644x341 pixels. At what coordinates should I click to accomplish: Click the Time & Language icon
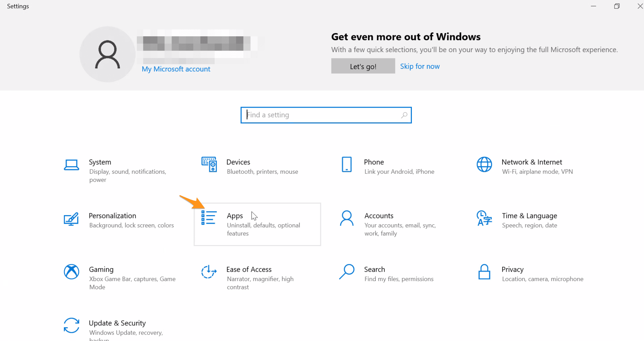pyautogui.click(x=484, y=218)
